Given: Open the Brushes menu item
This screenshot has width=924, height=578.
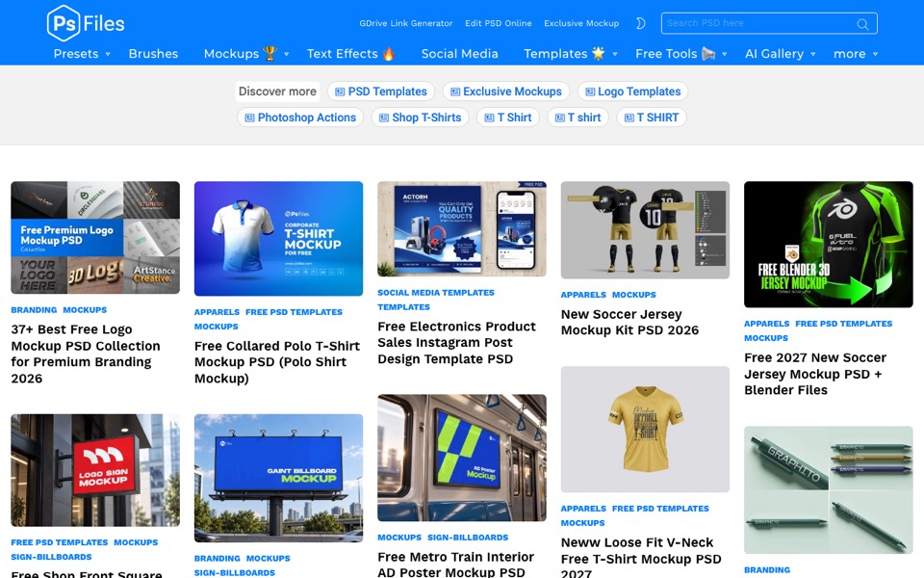Looking at the screenshot, I should point(153,54).
